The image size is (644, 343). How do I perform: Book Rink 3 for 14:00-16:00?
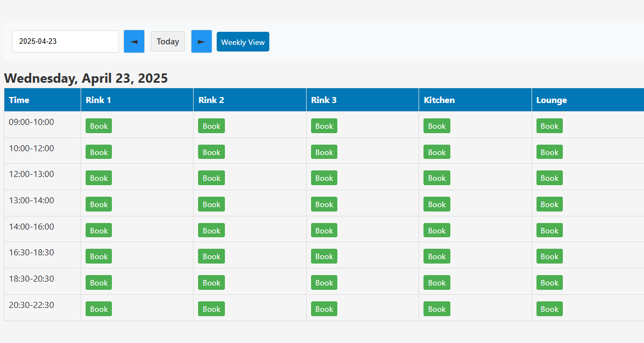[x=324, y=230]
